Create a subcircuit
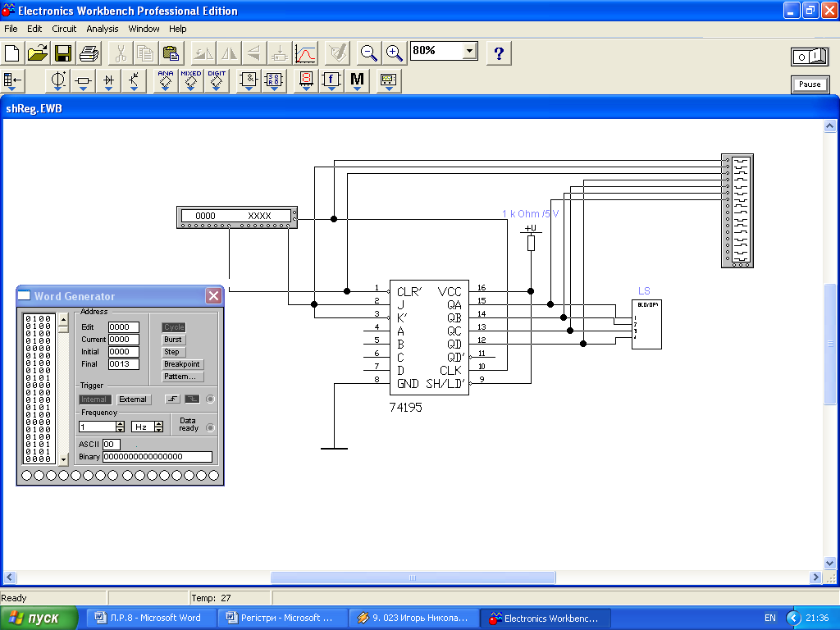The image size is (840, 630). [279, 53]
